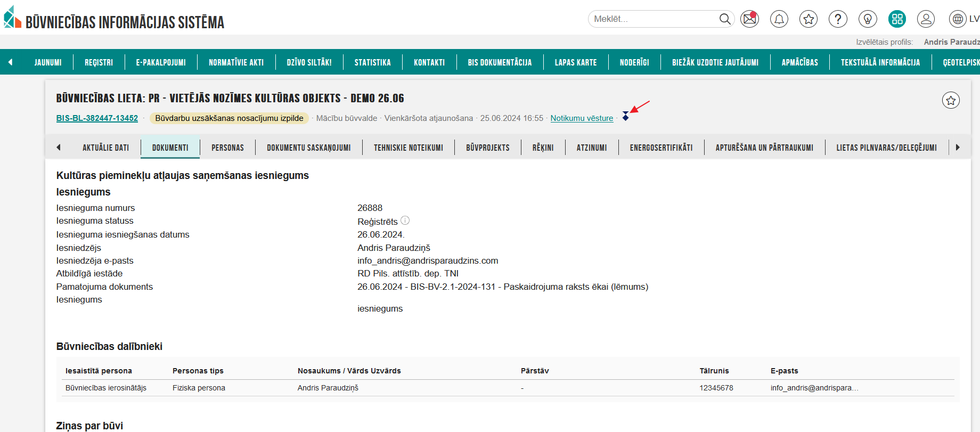The height and width of the screenshot is (432, 980).
Task: Click the Tālrunis column header
Action: point(714,371)
